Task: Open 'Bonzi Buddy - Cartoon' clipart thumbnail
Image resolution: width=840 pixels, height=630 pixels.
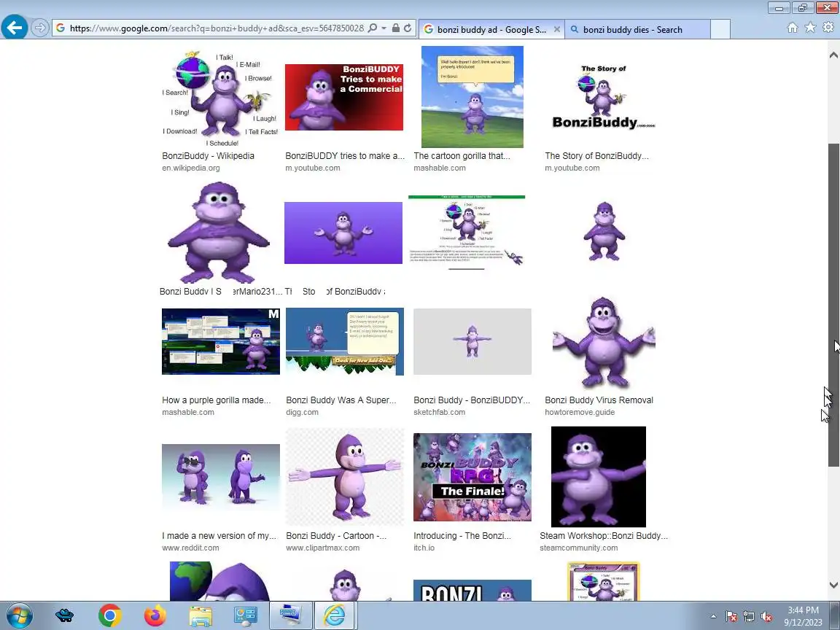Action: (x=344, y=477)
